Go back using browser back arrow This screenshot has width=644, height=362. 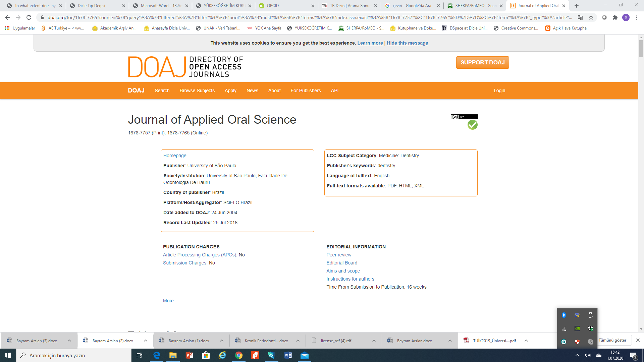(7, 17)
